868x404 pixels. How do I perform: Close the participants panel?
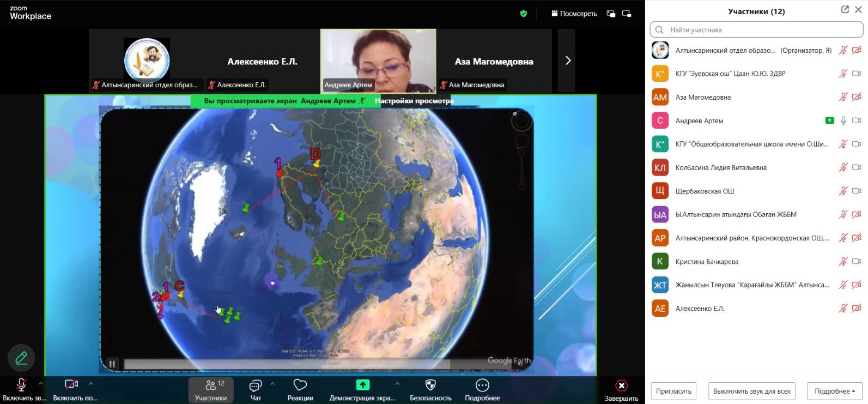[x=859, y=10]
